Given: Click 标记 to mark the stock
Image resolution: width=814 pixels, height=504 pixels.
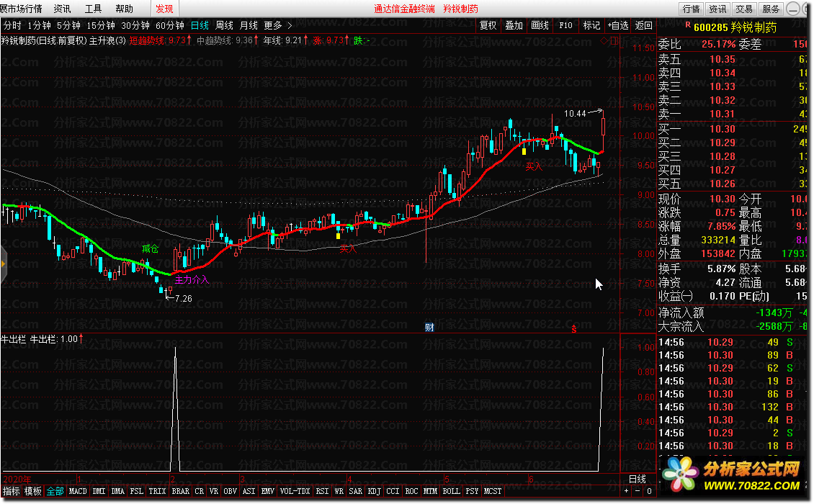Looking at the screenshot, I should tap(592, 25).
